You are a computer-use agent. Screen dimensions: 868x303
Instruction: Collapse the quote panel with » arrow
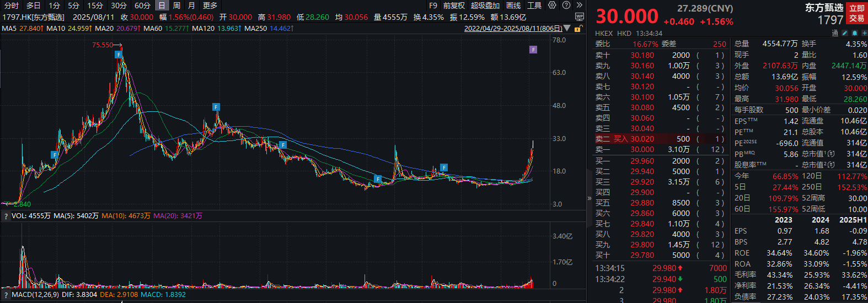click(590, 198)
